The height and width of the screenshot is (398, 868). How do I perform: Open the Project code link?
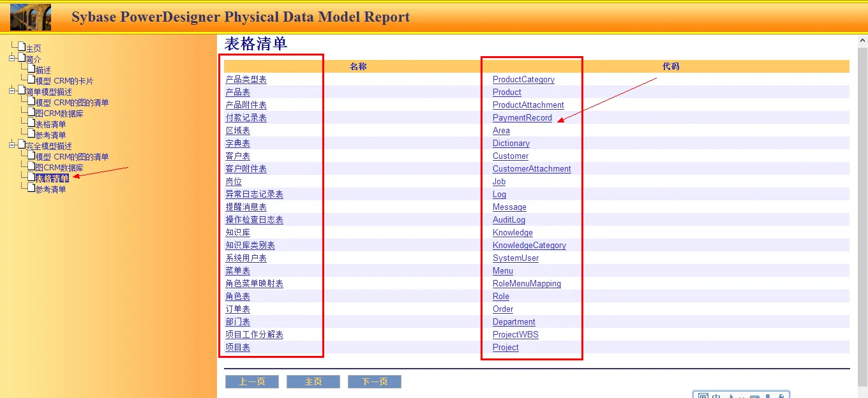coord(505,348)
